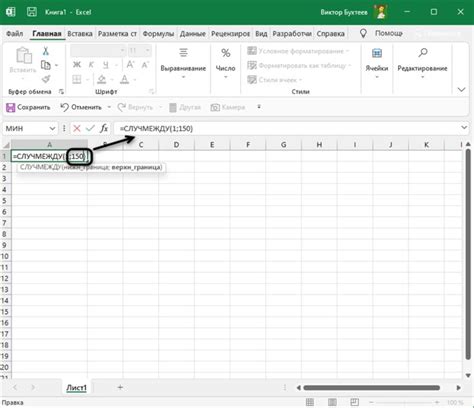This screenshot has height=408, width=474.
Task: Switch to Page Break Preview view
Action: [355, 402]
